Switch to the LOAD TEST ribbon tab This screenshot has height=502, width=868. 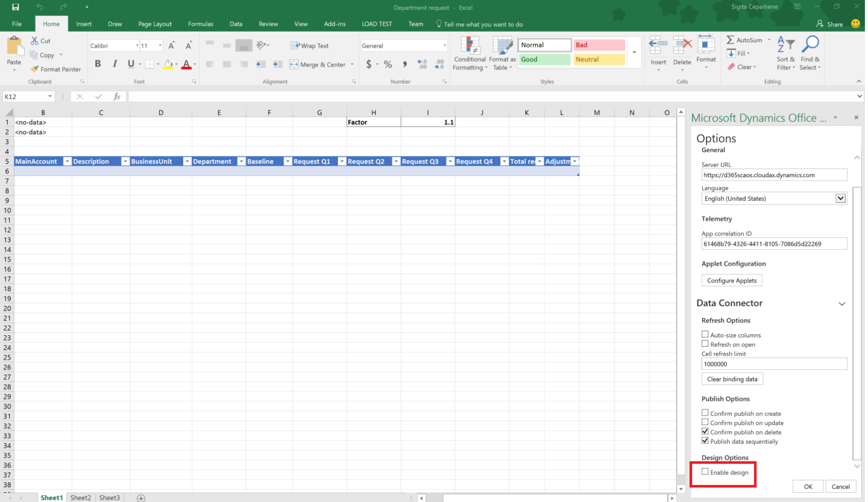377,24
